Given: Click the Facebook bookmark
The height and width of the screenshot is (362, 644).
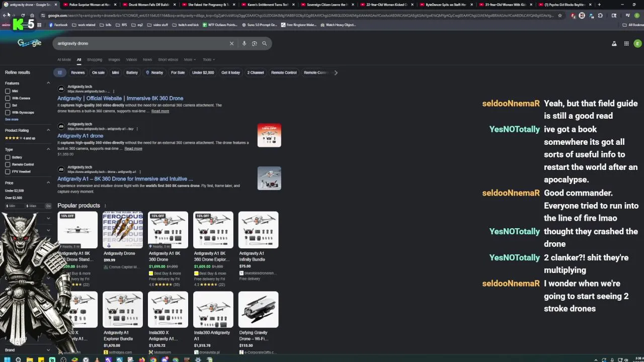Looking at the screenshot, I should 58,25.
